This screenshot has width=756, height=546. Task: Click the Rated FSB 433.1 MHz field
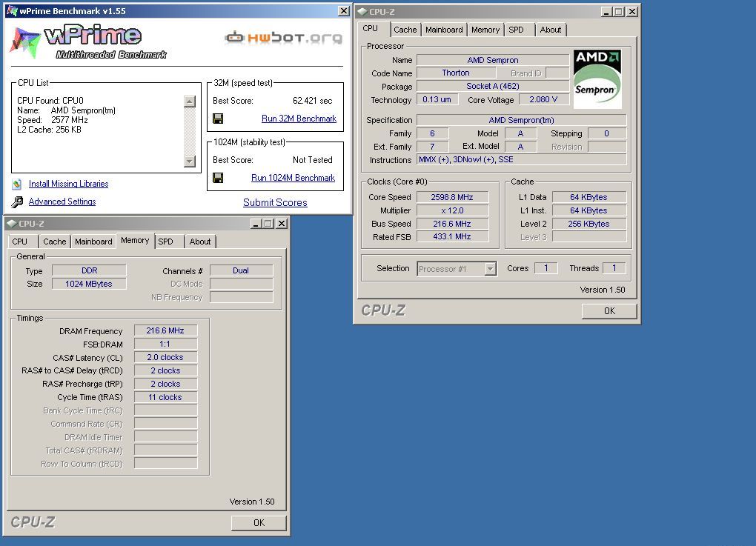point(452,236)
